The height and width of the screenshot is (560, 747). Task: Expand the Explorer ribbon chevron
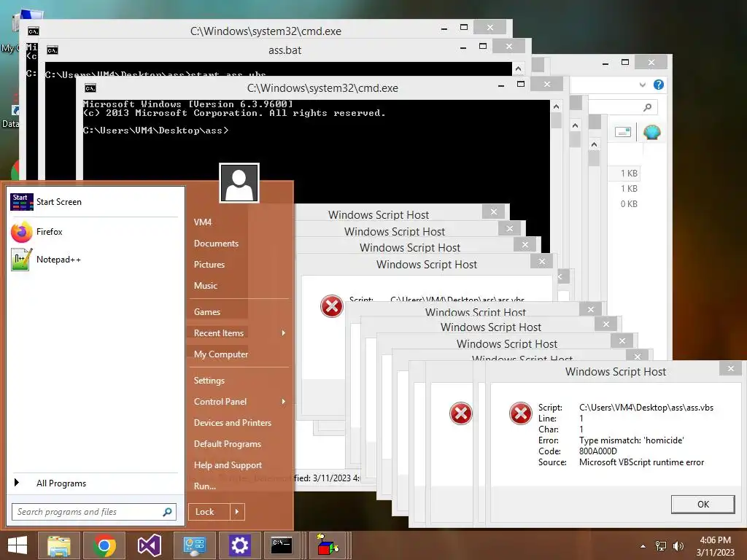coord(642,85)
